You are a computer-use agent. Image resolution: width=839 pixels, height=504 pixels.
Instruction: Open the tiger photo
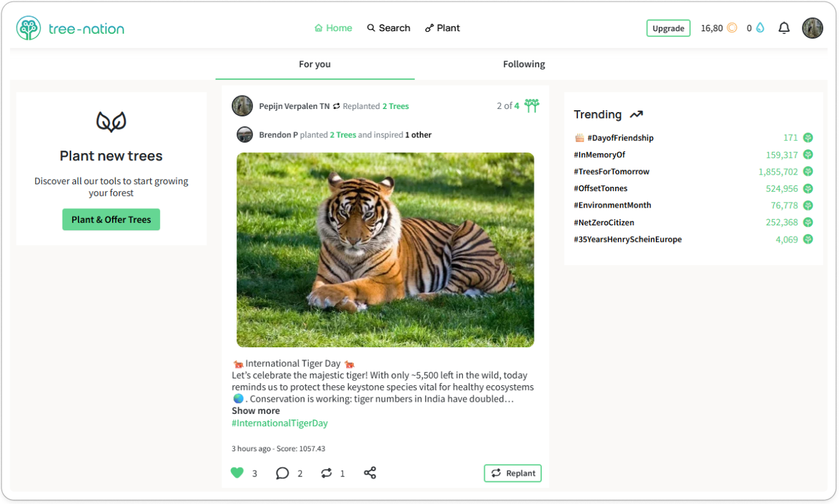[x=385, y=250]
